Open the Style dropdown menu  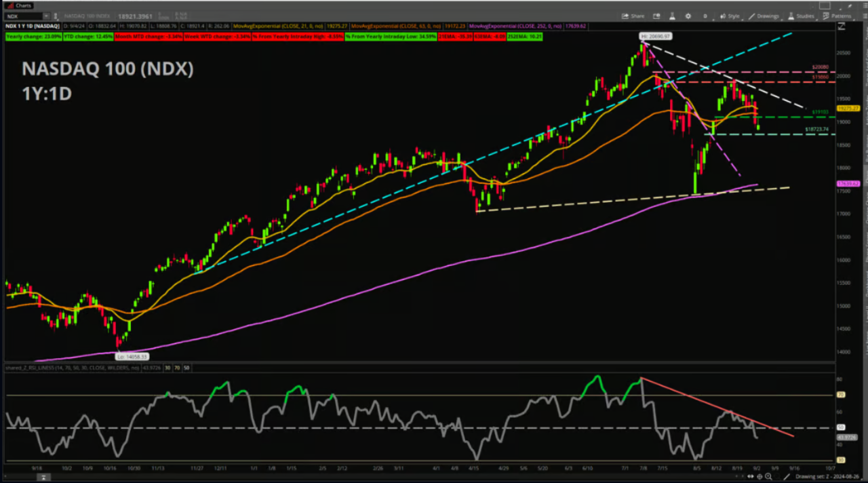[x=730, y=16]
